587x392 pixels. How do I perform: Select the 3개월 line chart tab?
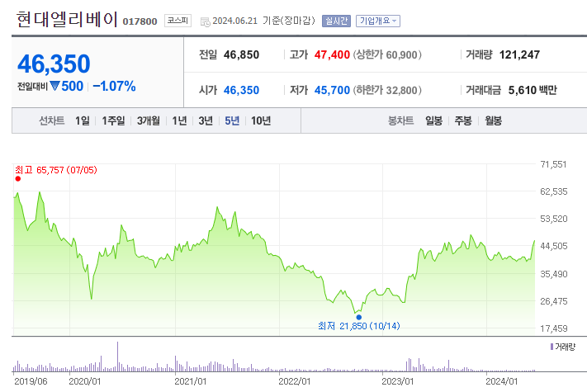pyautogui.click(x=149, y=120)
